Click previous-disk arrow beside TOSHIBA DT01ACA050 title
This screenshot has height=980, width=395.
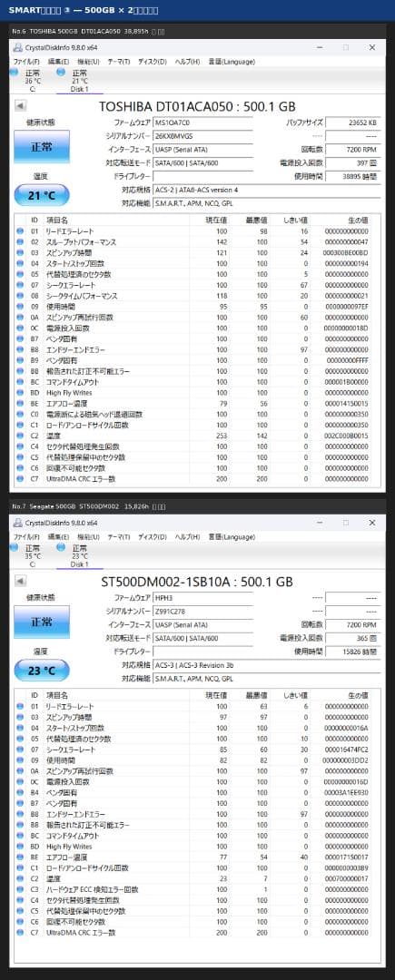[20, 106]
